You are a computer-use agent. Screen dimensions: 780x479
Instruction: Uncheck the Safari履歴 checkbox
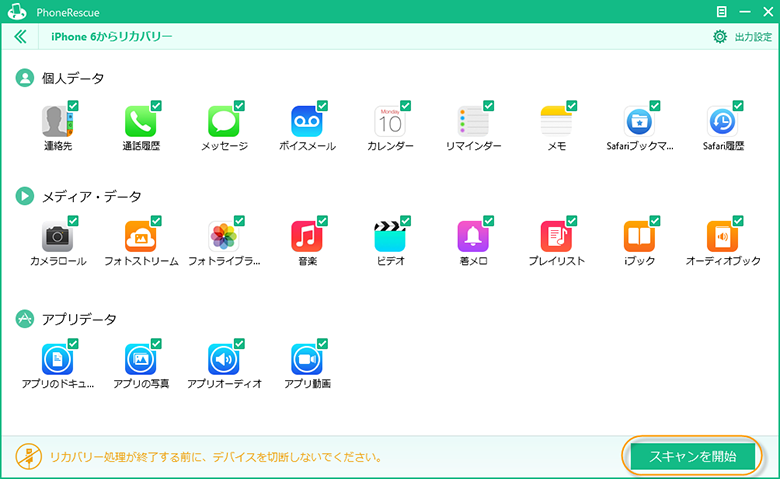[738, 105]
